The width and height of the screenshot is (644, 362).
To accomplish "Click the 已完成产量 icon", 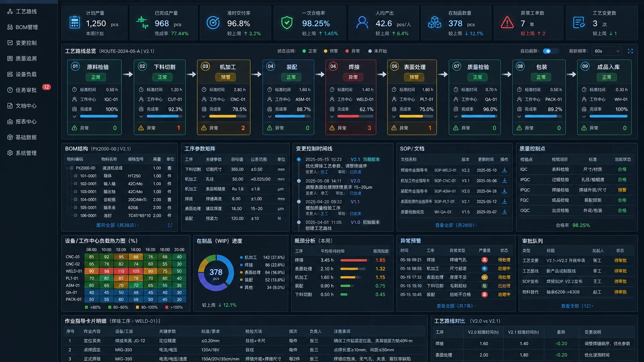I will tap(142, 22).
